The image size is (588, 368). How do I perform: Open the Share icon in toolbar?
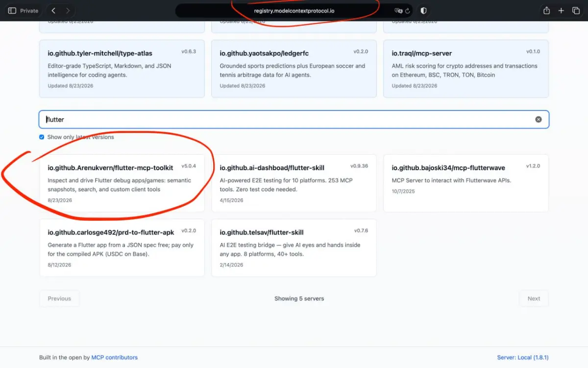[x=546, y=10]
